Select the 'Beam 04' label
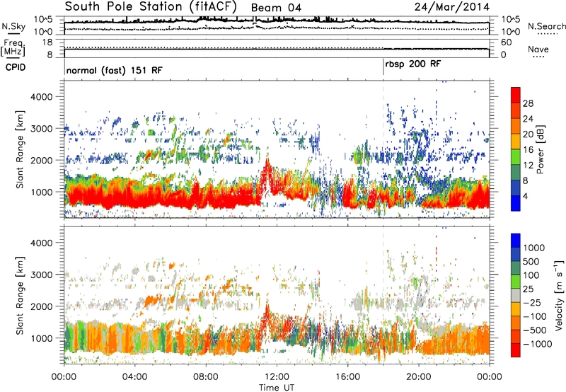The height and width of the screenshot is (392, 566). tap(276, 8)
